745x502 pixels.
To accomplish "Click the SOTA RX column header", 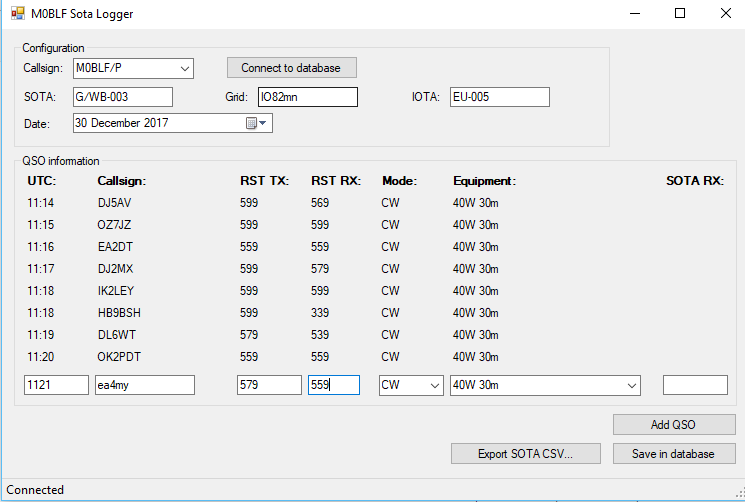I will point(695,181).
